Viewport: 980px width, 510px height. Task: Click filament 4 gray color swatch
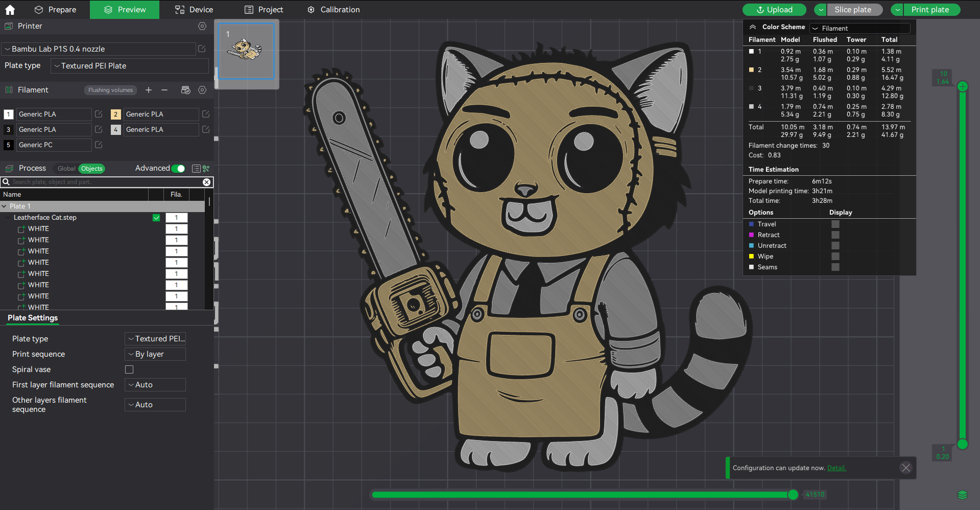(116, 130)
